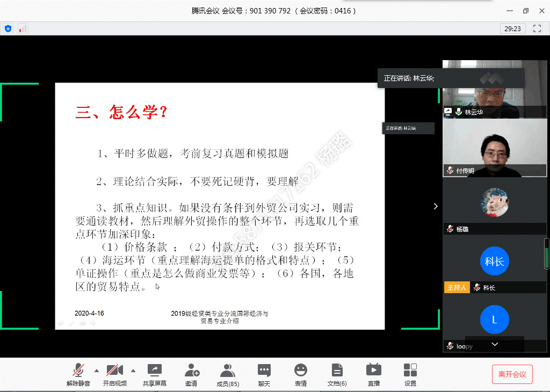Open the 成员(85) members list
Image resolution: width=550 pixels, height=392 pixels.
[x=227, y=370]
